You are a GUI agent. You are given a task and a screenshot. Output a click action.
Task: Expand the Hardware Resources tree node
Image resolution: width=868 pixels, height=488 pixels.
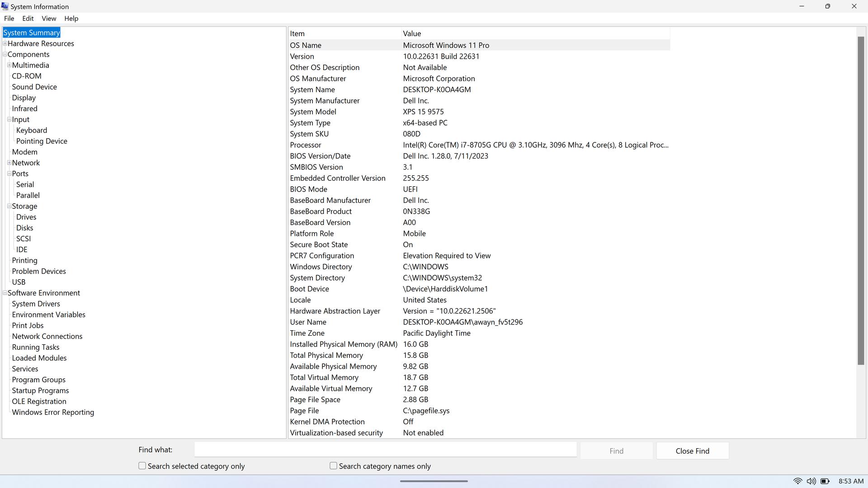coord(5,43)
